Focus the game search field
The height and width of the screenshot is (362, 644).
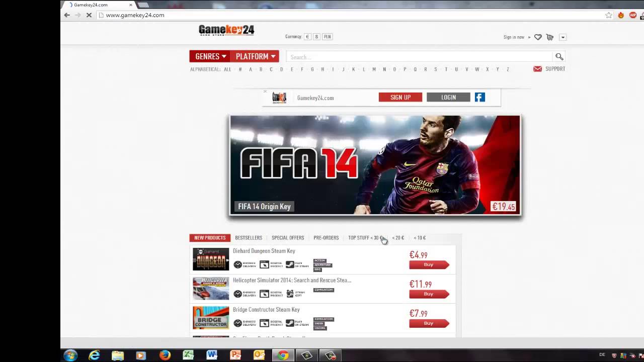tap(420, 57)
